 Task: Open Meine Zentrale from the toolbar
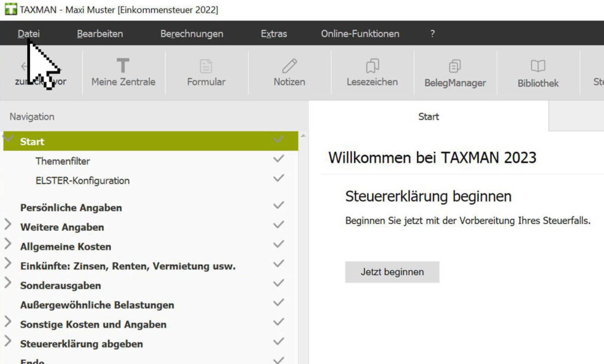click(123, 73)
